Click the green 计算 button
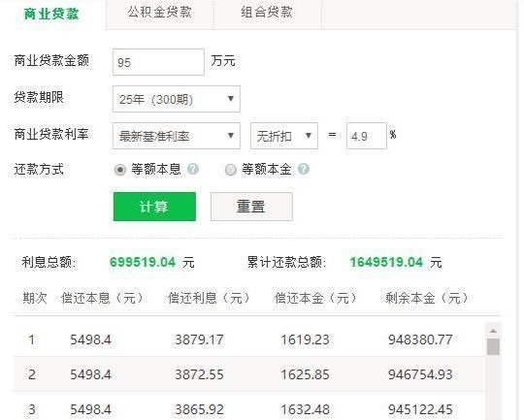 (154, 207)
